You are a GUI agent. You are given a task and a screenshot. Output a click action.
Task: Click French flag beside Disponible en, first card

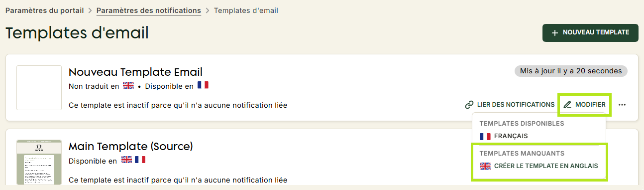(x=203, y=85)
